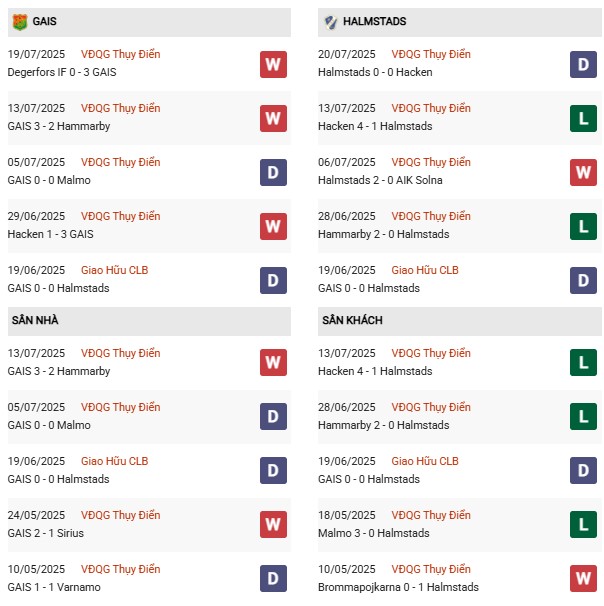The width and height of the screenshot is (604, 606).
Task: Click D badge for GAIS 1 - 1 Varnamo
Action: 273,578
